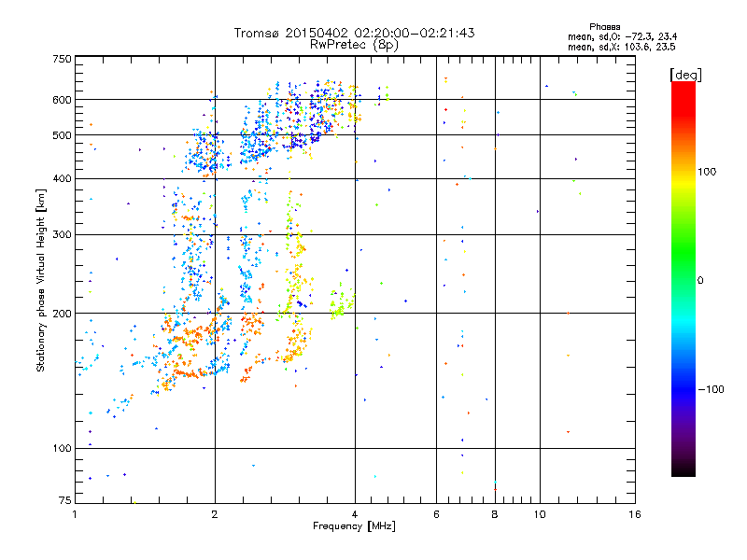The width and height of the screenshot is (747, 560).
Task: Click the y-axis tick label '400'
Action: point(62,178)
